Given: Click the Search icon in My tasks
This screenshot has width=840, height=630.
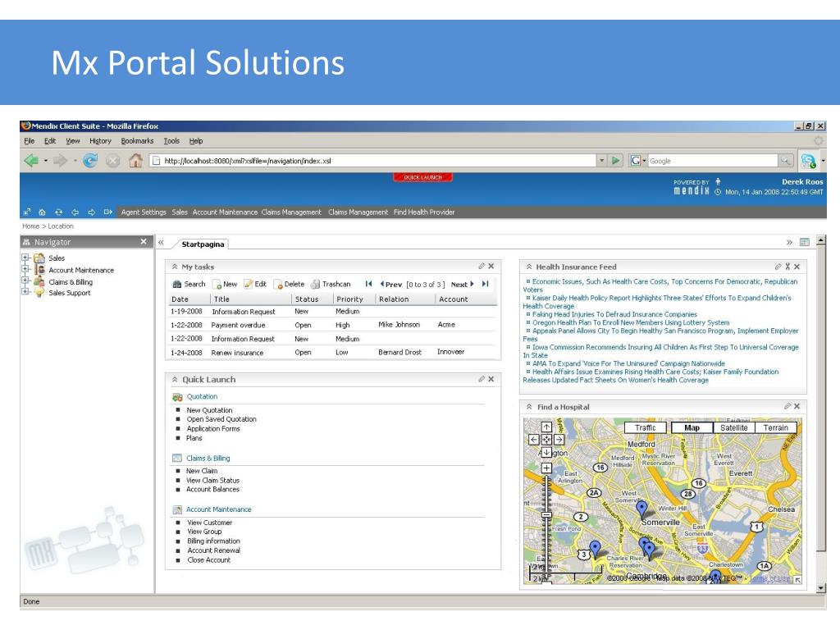Looking at the screenshot, I should click(177, 285).
